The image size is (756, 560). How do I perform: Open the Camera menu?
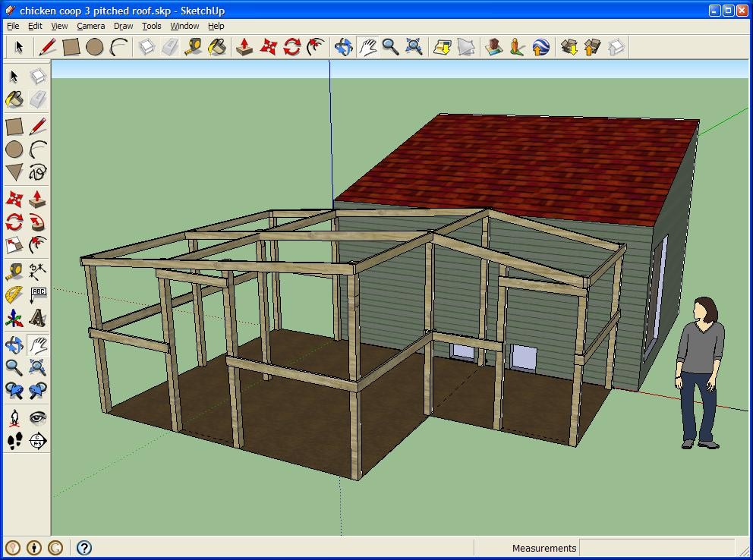pos(90,26)
